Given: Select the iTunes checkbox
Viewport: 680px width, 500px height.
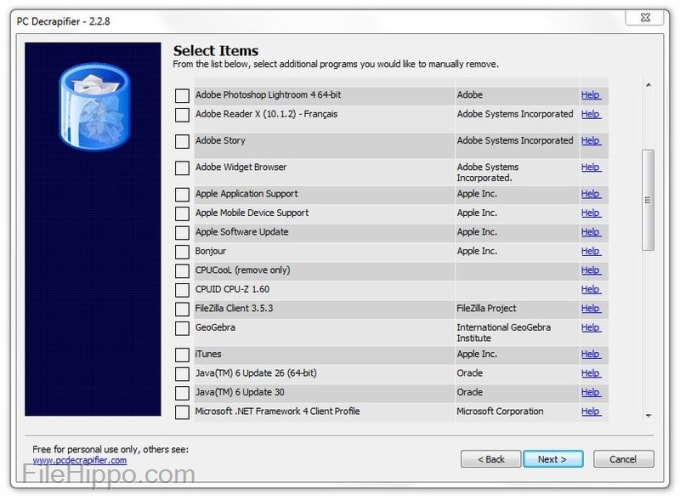Looking at the screenshot, I should 182,355.
